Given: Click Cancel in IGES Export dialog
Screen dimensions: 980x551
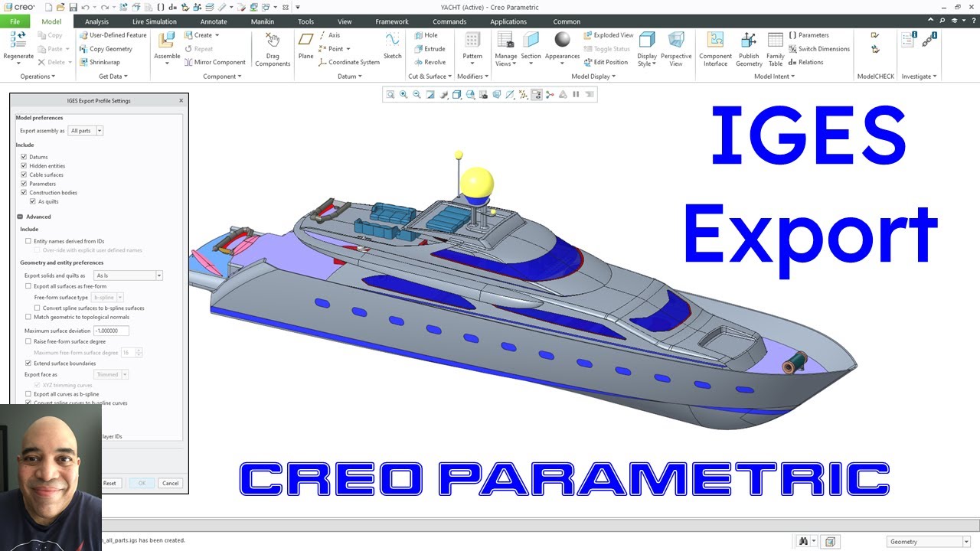Looking at the screenshot, I should coord(170,483).
